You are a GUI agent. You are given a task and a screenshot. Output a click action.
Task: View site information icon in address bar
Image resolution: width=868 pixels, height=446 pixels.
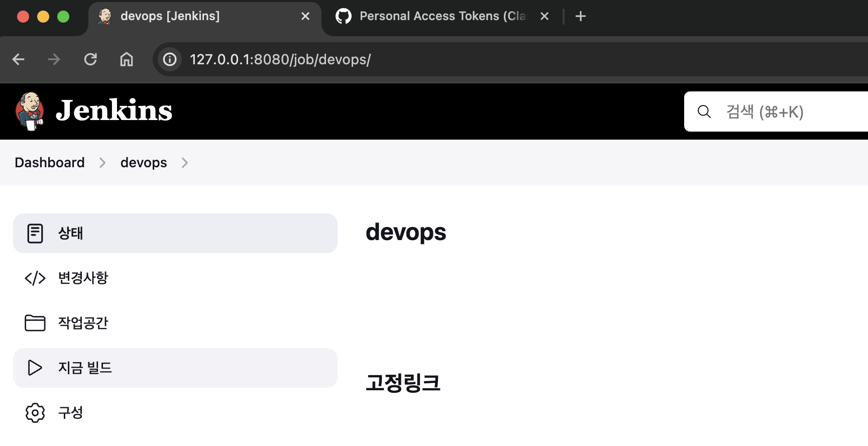[170, 59]
